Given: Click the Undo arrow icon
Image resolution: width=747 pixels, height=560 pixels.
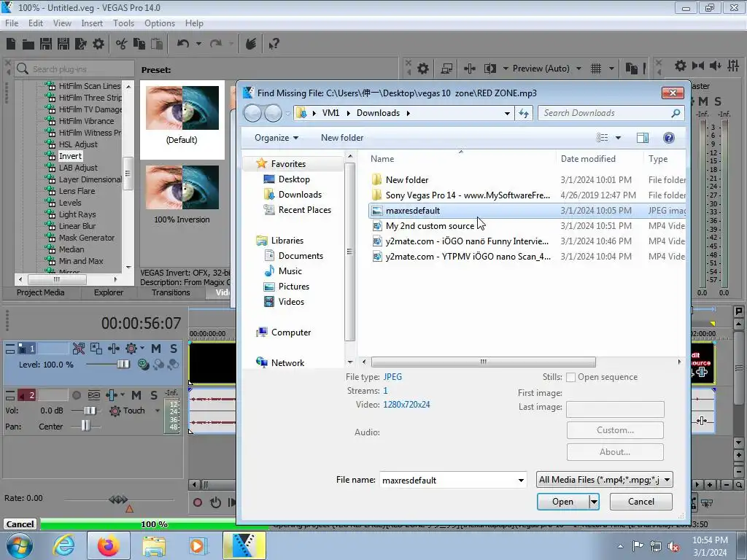Looking at the screenshot, I should (183, 44).
